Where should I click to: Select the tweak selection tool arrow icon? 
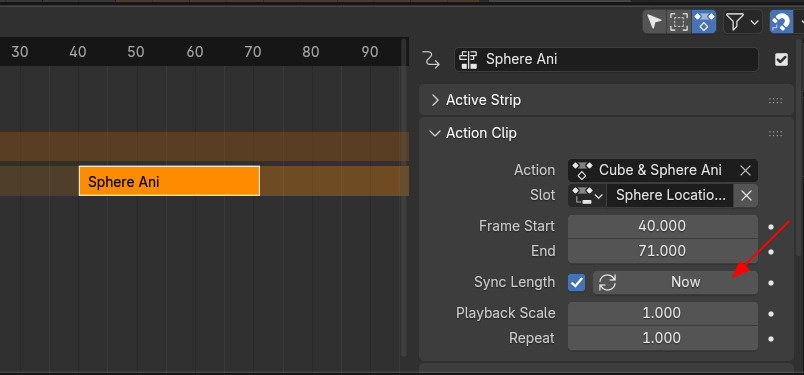click(654, 22)
